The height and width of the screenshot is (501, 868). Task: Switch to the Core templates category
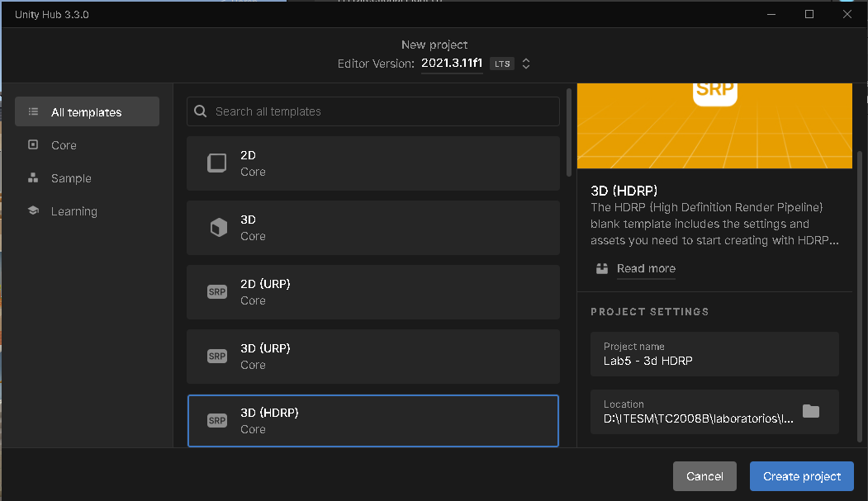64,145
